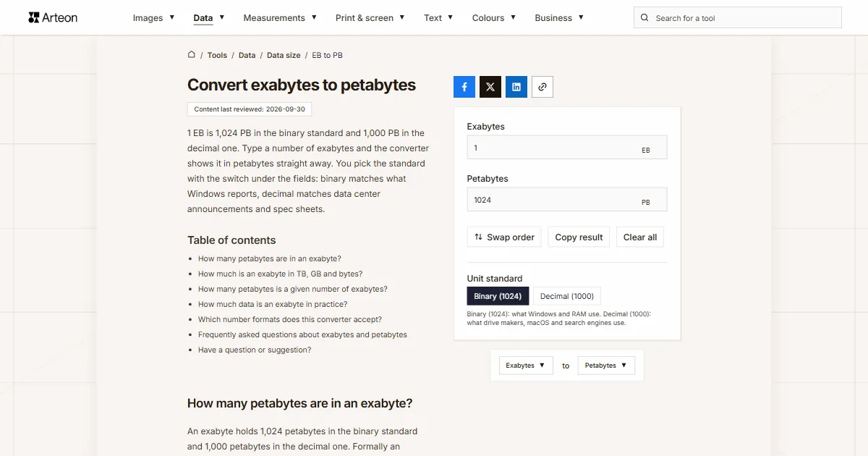868x456 pixels.
Task: Share on LinkedIn icon
Action: coord(516,87)
